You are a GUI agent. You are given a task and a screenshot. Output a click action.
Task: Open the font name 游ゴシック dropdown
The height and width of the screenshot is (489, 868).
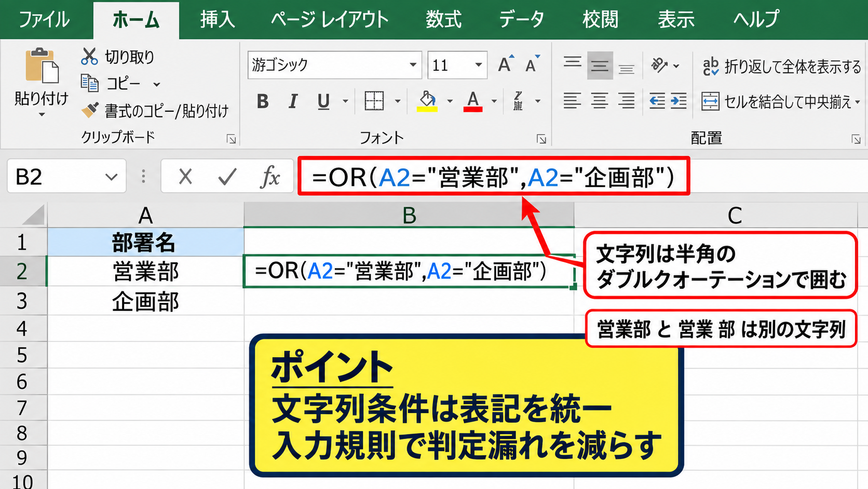point(413,65)
